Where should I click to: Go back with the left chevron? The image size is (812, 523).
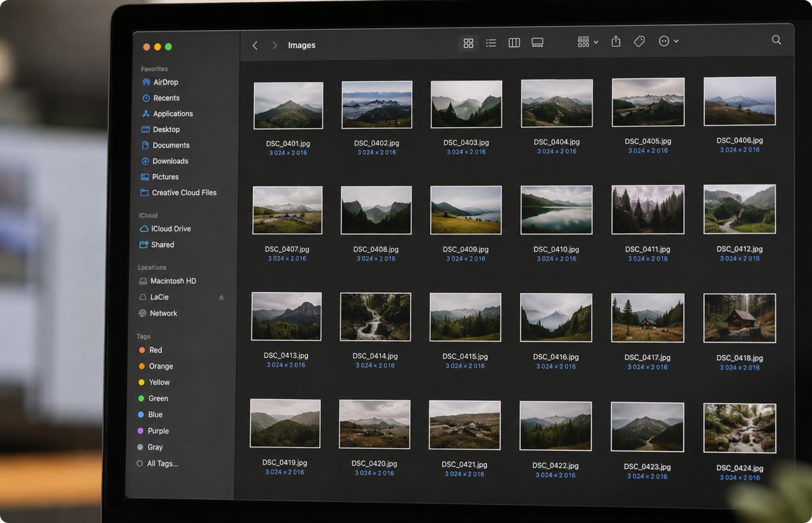point(255,46)
